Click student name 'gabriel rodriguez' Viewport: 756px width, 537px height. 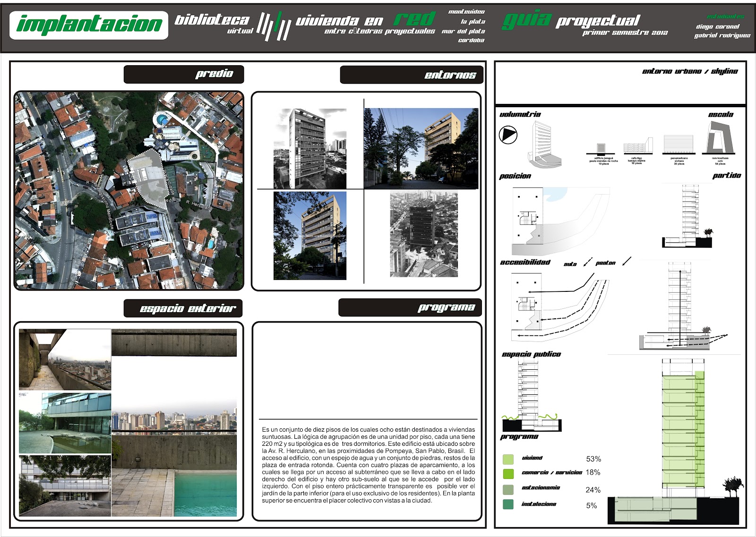722,35
